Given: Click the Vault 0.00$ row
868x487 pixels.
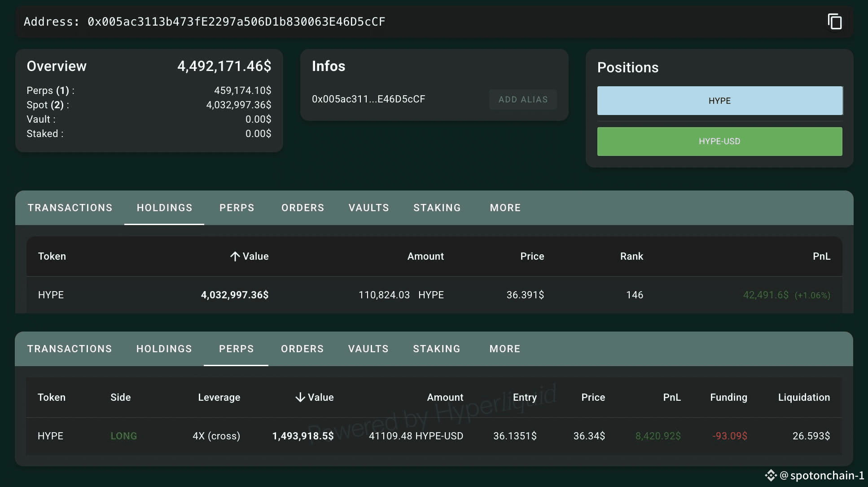Looking at the screenshot, I should (x=149, y=120).
